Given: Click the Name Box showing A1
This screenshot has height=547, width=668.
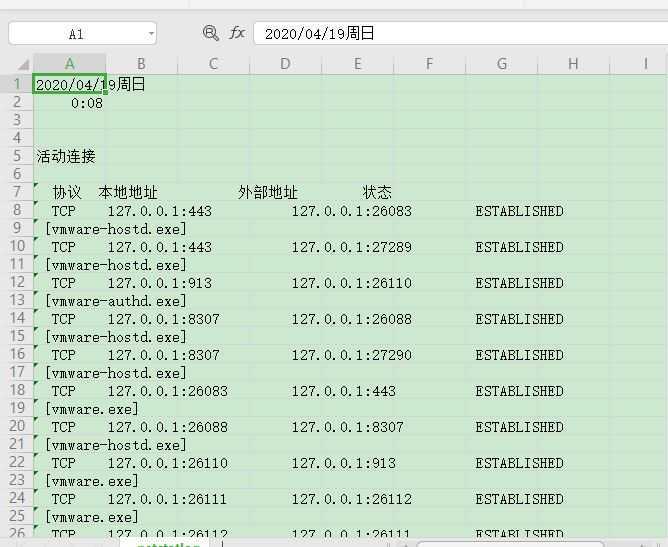Looking at the screenshot, I should (82, 33).
